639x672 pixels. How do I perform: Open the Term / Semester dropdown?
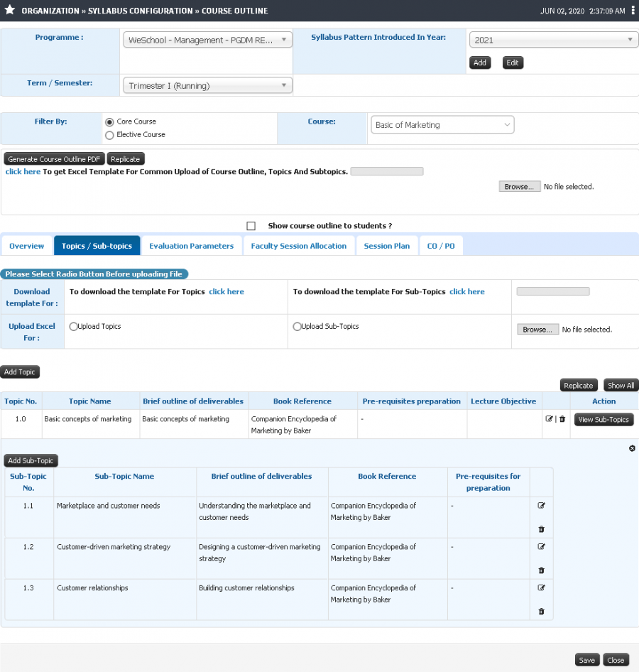[208, 85]
